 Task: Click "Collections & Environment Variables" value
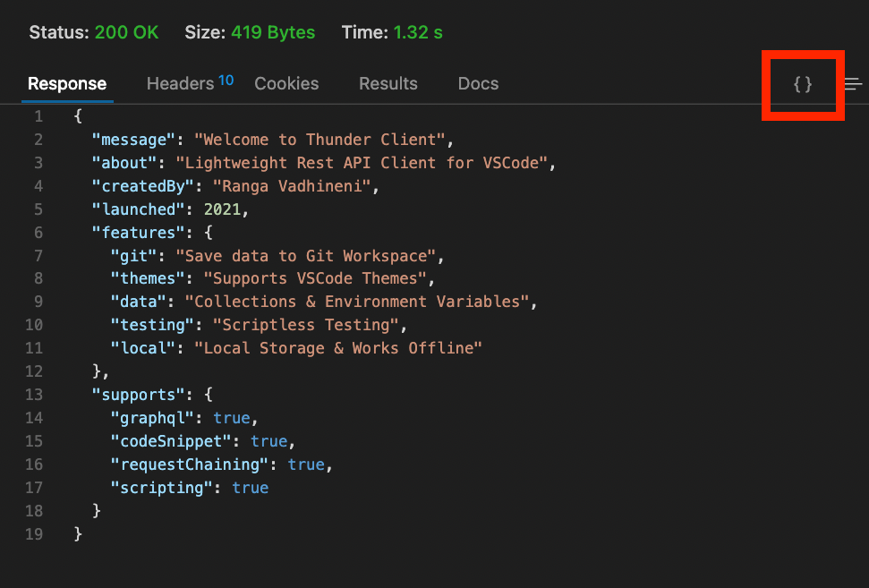tap(357, 302)
